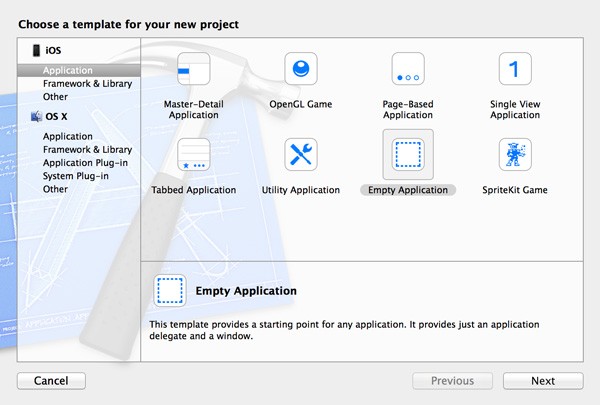Choose the Tabbed Application template icon
Screen dimensions: 600x405
194,155
